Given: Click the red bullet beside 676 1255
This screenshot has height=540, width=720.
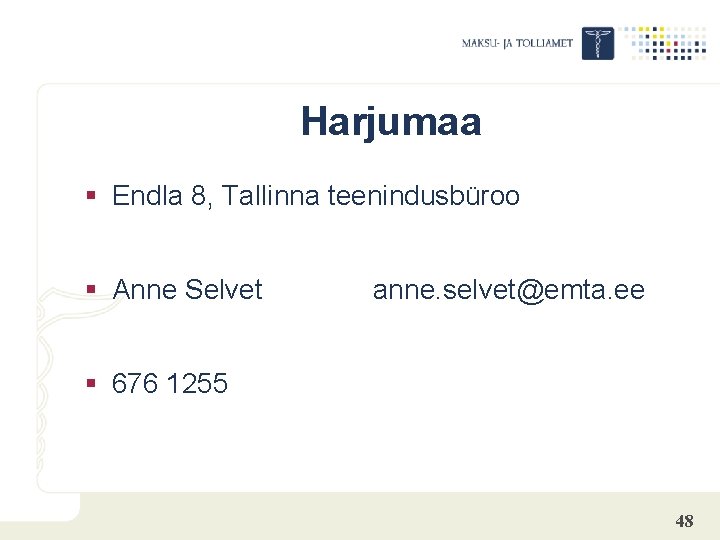Looking at the screenshot, I should click(x=91, y=383).
